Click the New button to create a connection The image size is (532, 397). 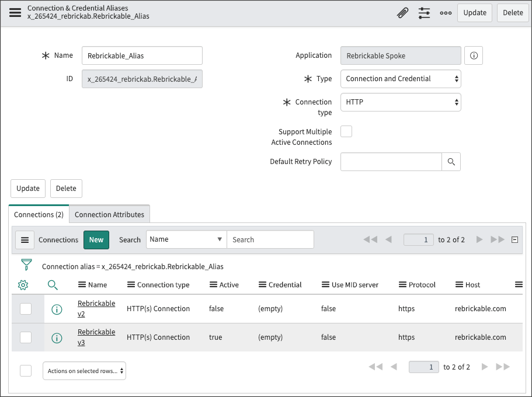[x=95, y=239]
